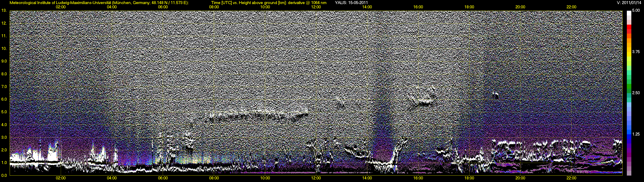Viewport: 644px width, 182px height.
Task: Select the 02:00 tick on the top time axis
Action: tap(61, 7)
